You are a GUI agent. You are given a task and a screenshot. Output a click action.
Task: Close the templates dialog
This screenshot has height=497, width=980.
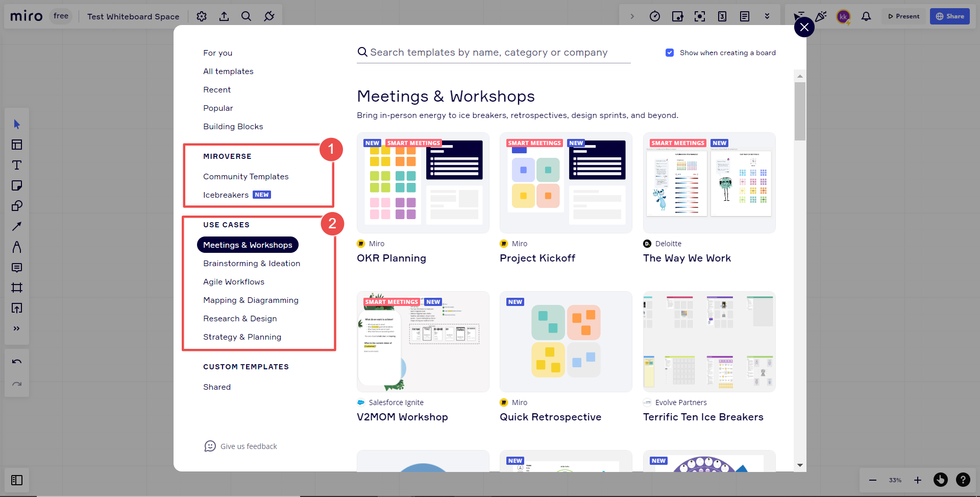[x=804, y=27]
